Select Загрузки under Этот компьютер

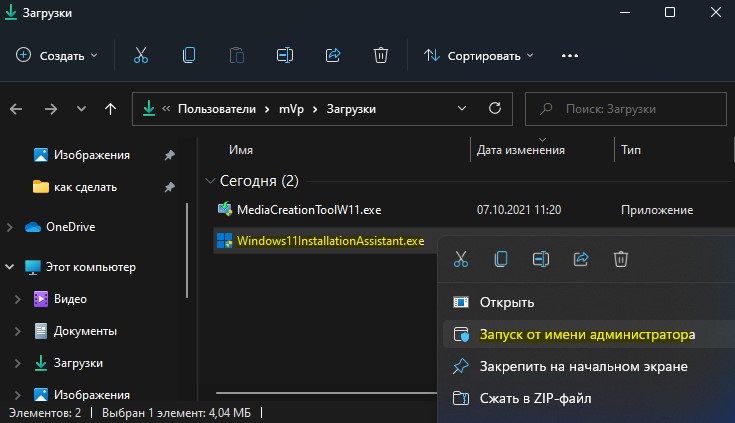(x=78, y=363)
